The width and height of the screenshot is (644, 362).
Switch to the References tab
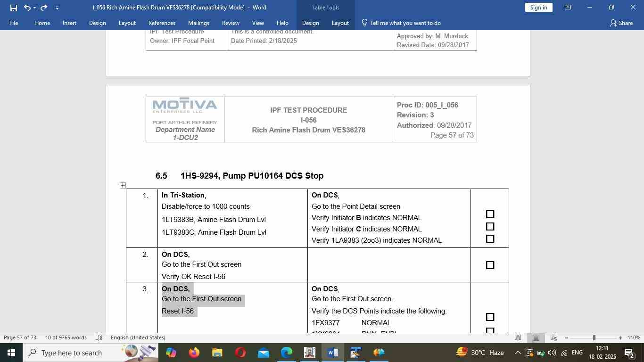(x=162, y=23)
